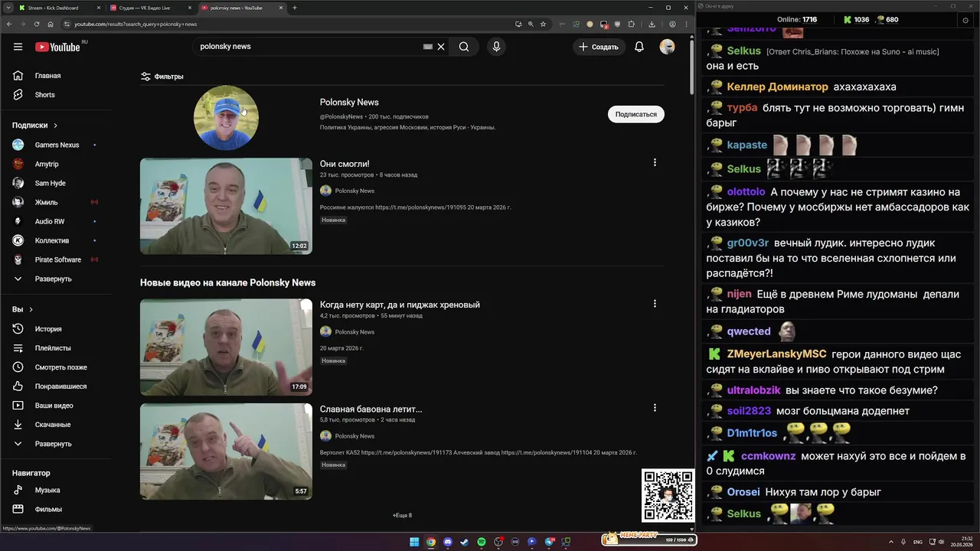Open options for Когда нету карт video
The height and width of the screenshot is (551, 980).
[x=655, y=304]
